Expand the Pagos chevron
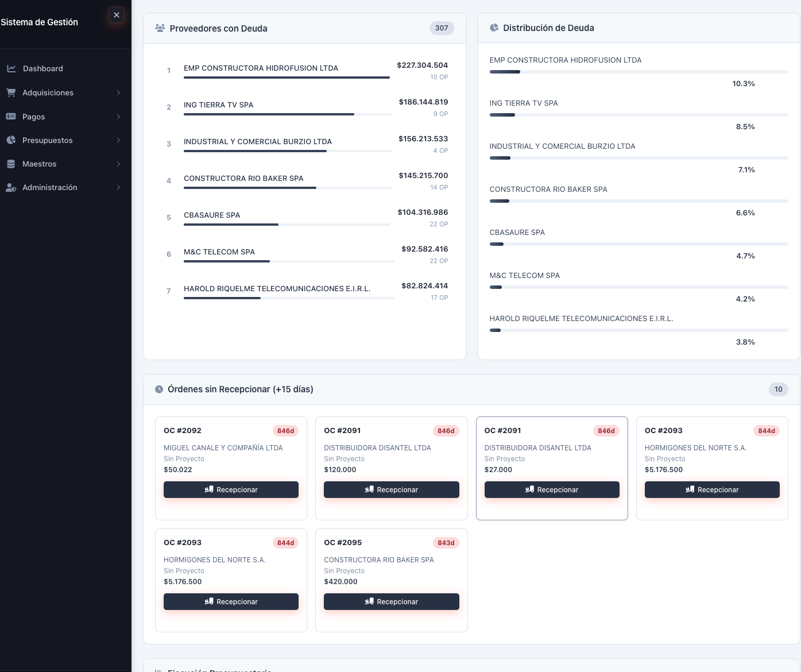801x672 pixels. click(118, 117)
